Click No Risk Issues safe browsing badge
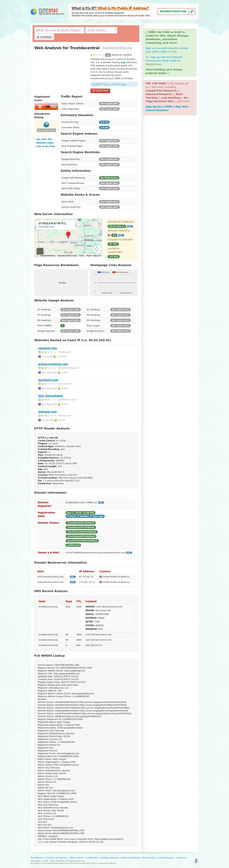 [109, 178]
